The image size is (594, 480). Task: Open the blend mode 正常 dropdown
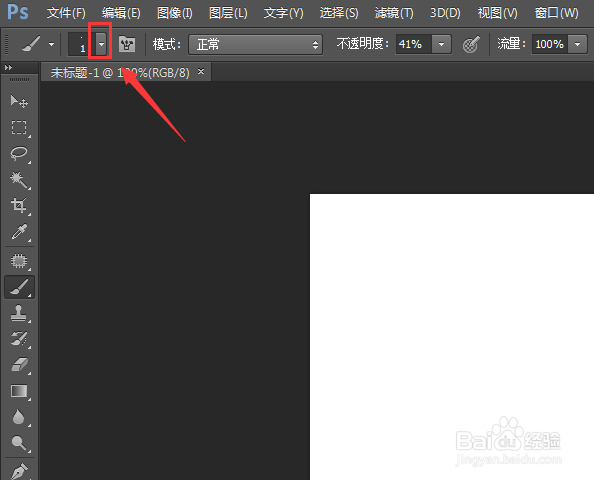(x=256, y=45)
